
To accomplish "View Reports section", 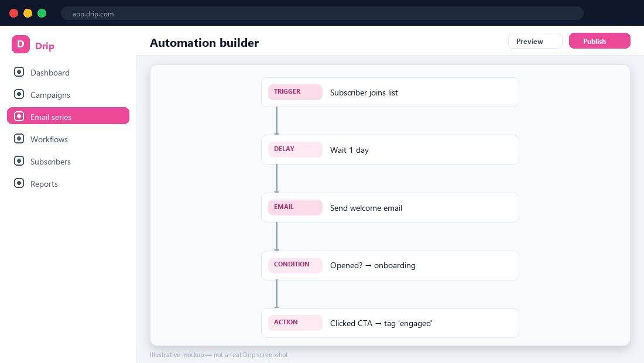I will click(68, 184).
